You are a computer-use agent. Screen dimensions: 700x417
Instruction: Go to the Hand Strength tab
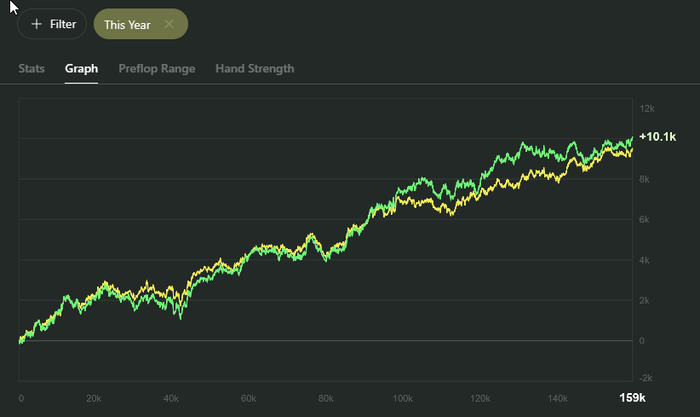pyautogui.click(x=254, y=69)
